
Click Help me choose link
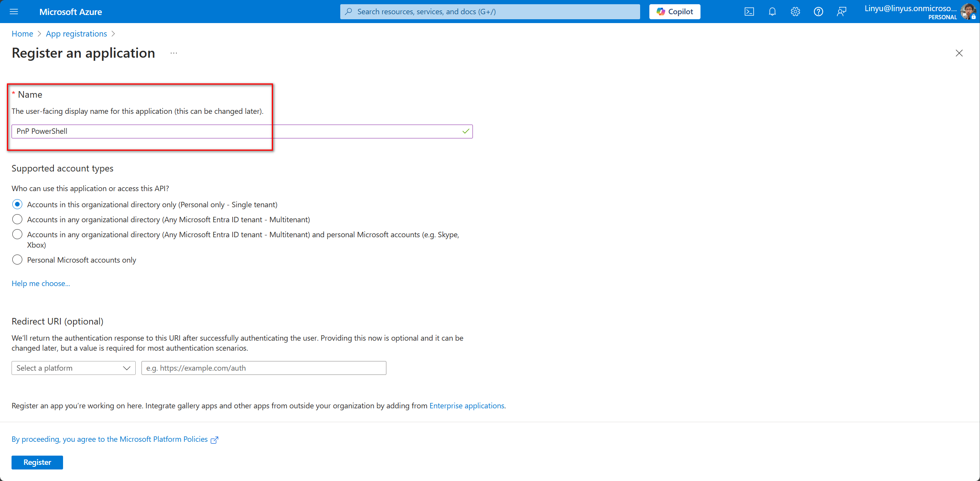pyautogui.click(x=40, y=283)
